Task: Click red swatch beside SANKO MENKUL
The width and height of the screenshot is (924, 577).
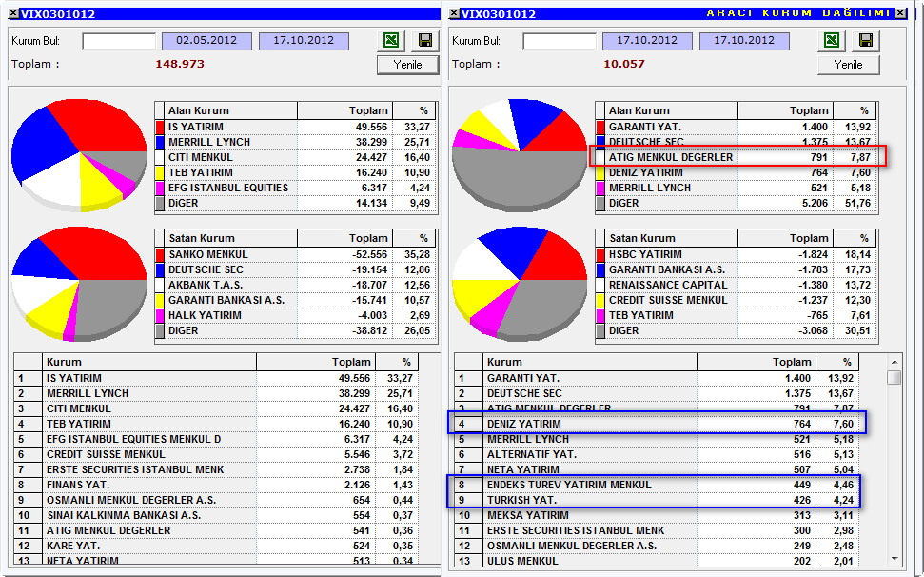Action: tap(160, 254)
